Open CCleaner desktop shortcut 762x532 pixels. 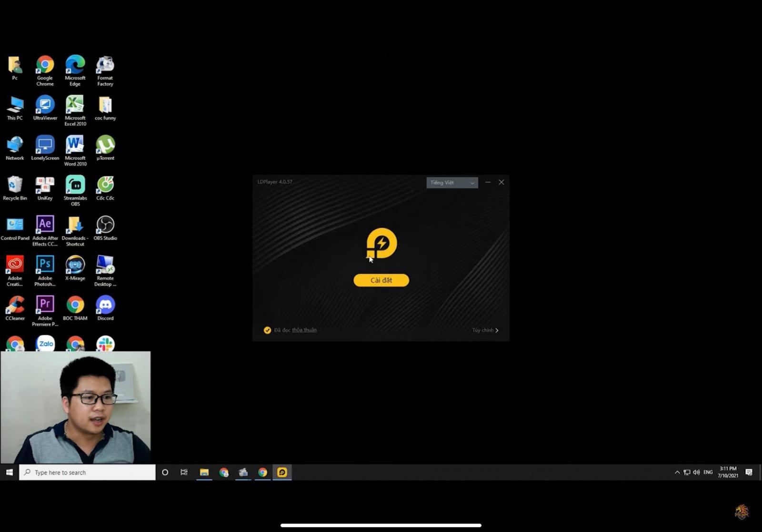pyautogui.click(x=15, y=308)
